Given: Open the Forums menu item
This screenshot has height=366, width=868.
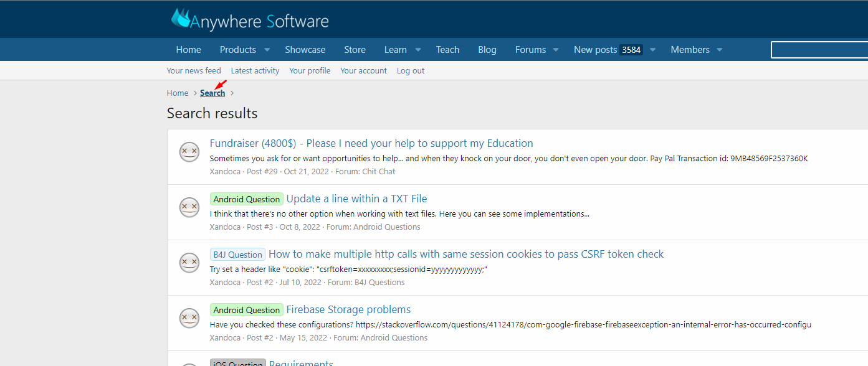Looking at the screenshot, I should [x=530, y=50].
